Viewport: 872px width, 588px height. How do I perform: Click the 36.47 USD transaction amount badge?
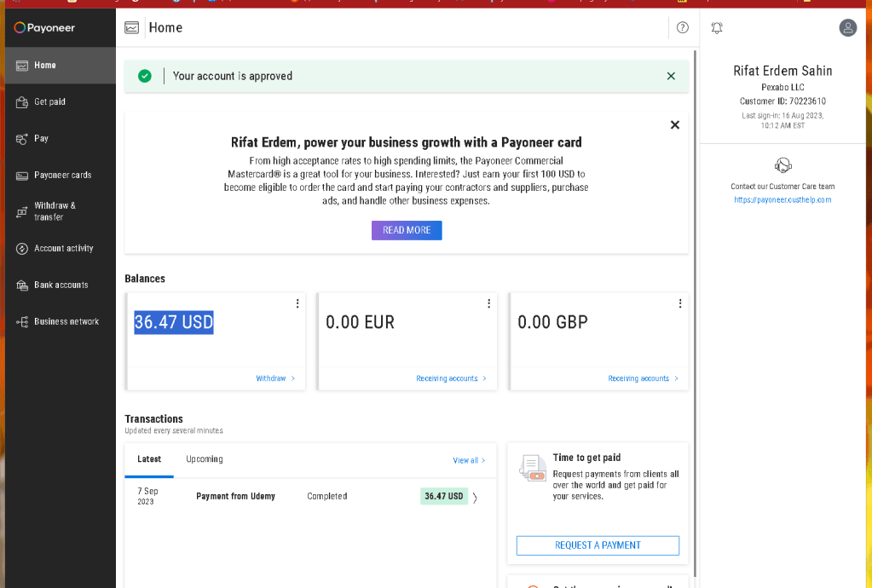[444, 496]
